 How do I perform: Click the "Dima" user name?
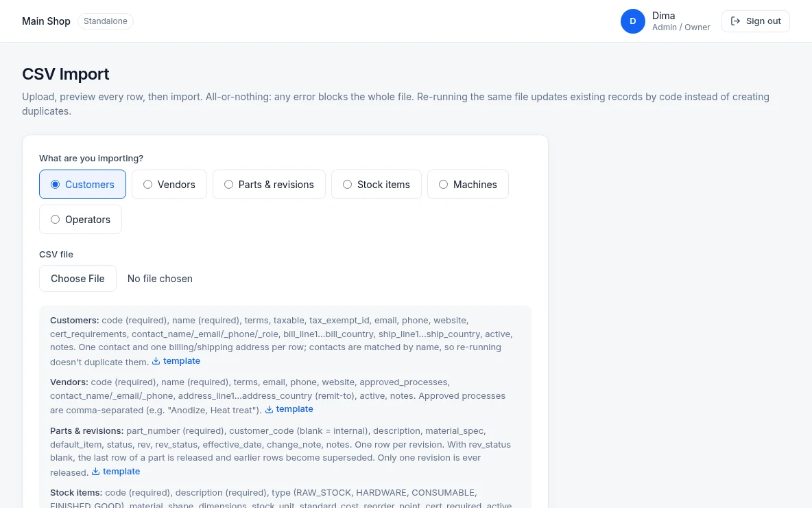click(663, 16)
